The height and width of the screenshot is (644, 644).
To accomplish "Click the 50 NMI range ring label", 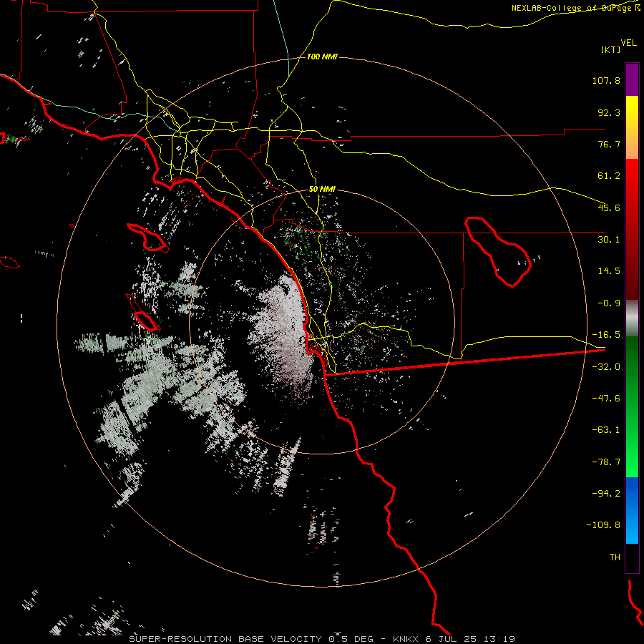I will (x=322, y=190).
